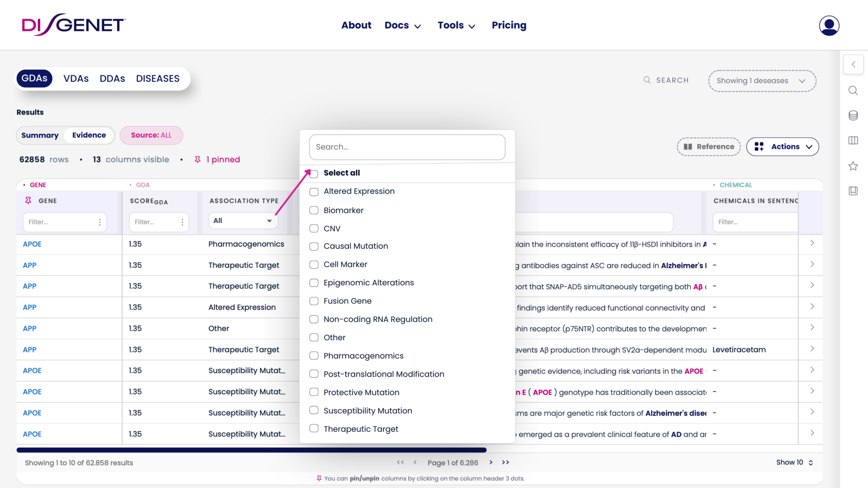The image size is (868, 488).
Task: Switch to DDAs tab
Action: (x=112, y=78)
